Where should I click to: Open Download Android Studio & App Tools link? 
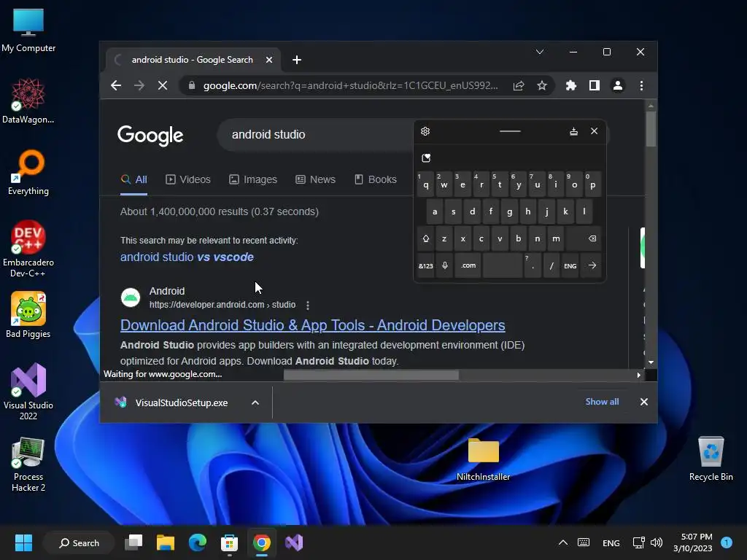(x=312, y=325)
